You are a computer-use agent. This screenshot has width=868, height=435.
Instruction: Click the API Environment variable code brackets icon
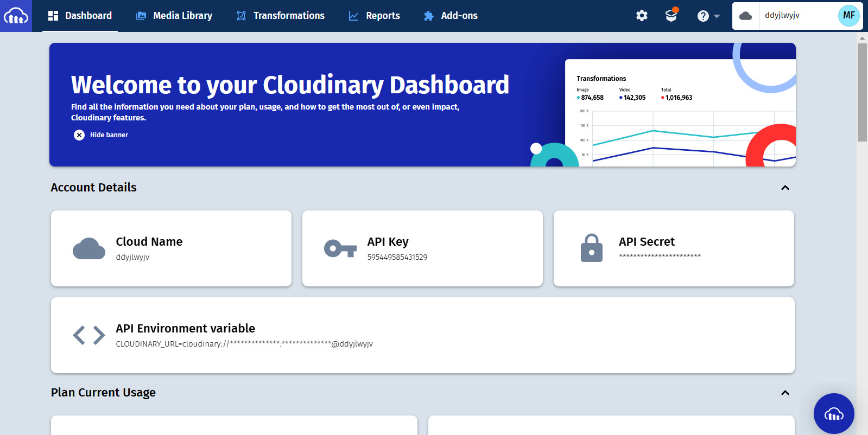pyautogui.click(x=89, y=335)
